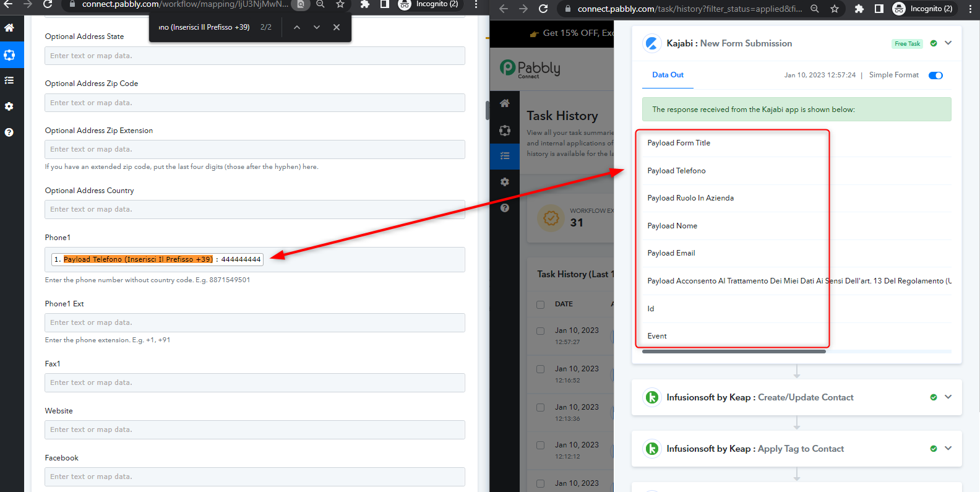Image resolution: width=980 pixels, height=492 pixels.
Task: Toggle the Simple Format switch
Action: 935,76
